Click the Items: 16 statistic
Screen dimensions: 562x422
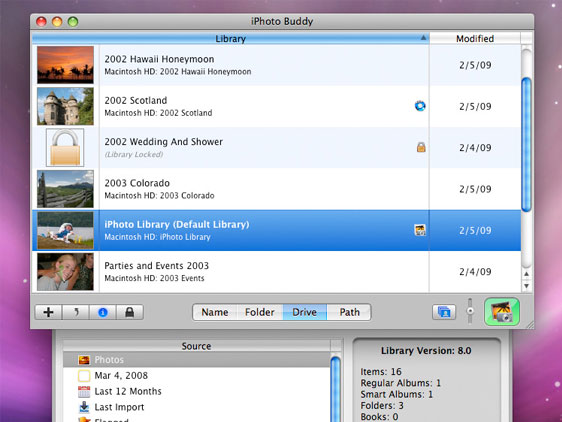click(x=381, y=371)
